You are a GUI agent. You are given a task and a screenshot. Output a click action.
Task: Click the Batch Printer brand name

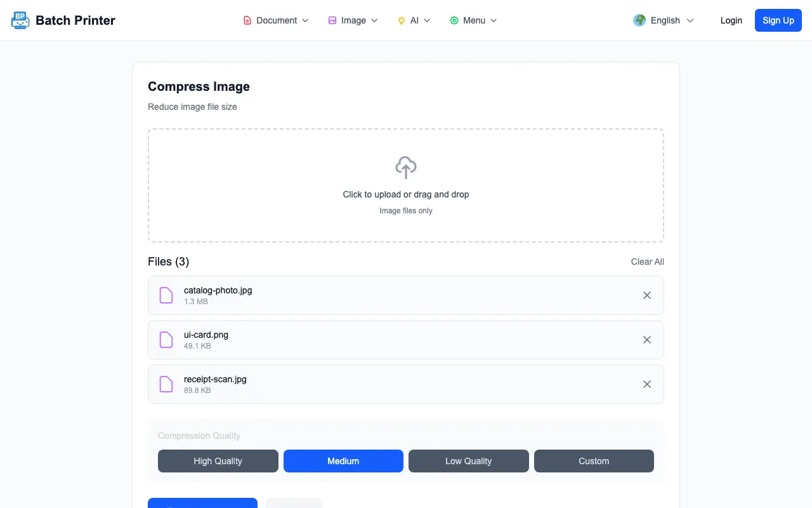coord(75,20)
